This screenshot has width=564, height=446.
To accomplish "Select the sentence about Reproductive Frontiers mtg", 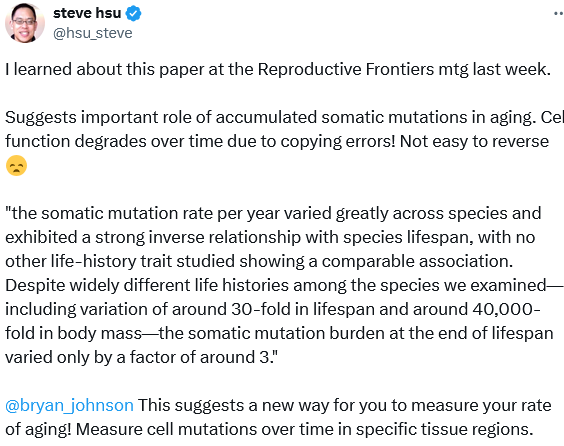I will click(x=278, y=69).
